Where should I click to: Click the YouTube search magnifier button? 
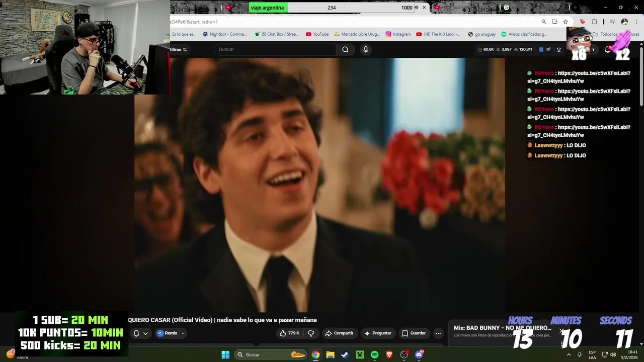(345, 49)
